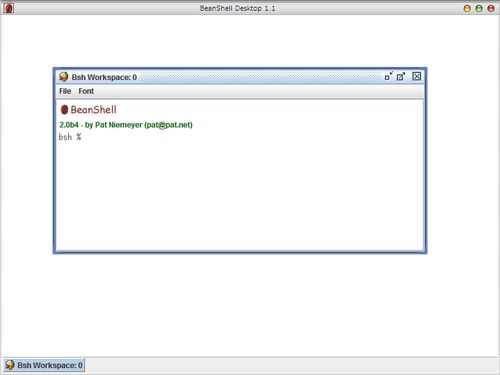
Task: Iconify the Bsh Workspace internal frame
Action: (389, 76)
